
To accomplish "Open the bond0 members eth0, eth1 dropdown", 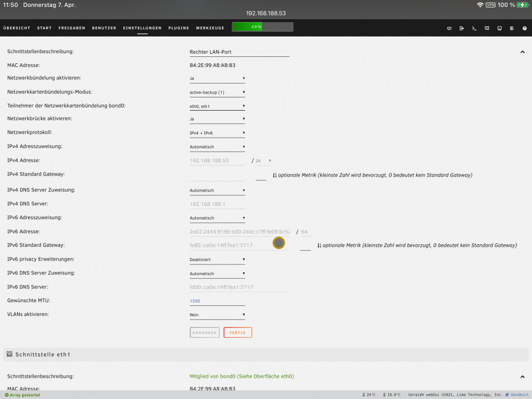I will [x=217, y=106].
